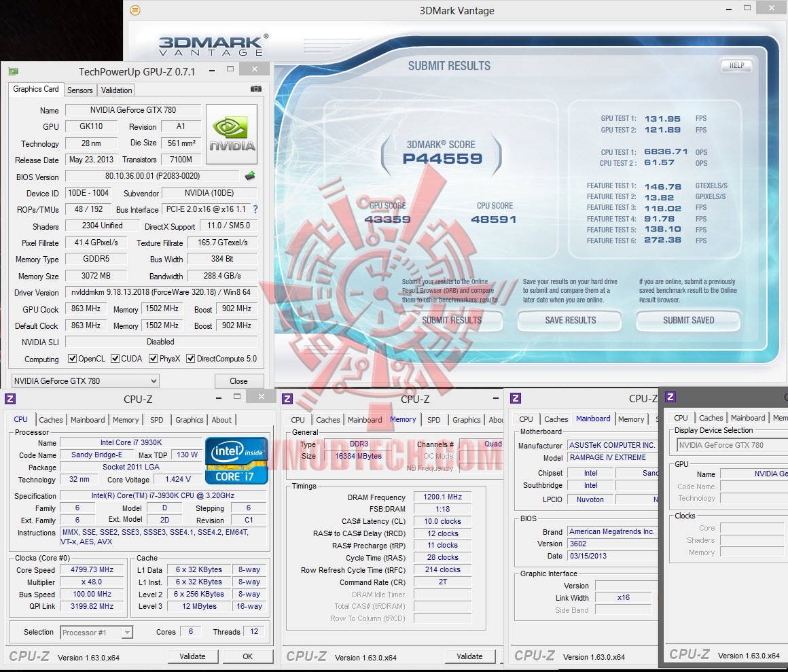Open the GPU selection dropdown in GPU-Z
This screenshot has height=672, width=788.
tap(86, 381)
